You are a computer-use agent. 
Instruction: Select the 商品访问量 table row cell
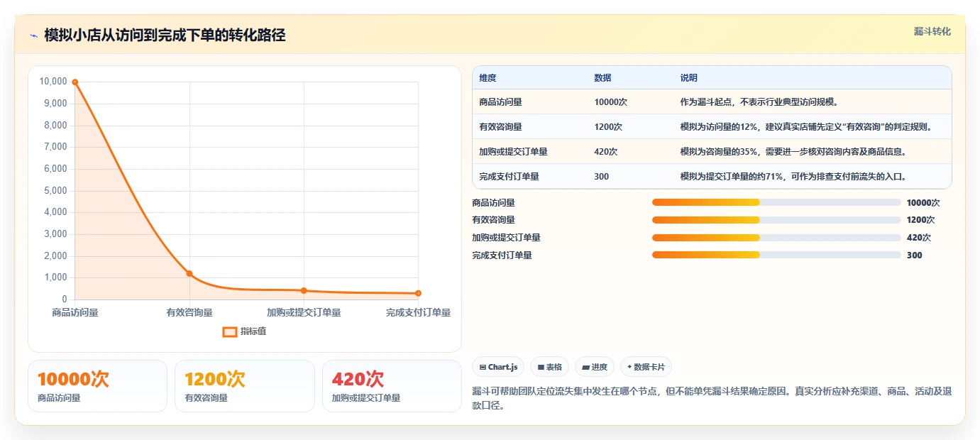tap(500, 102)
